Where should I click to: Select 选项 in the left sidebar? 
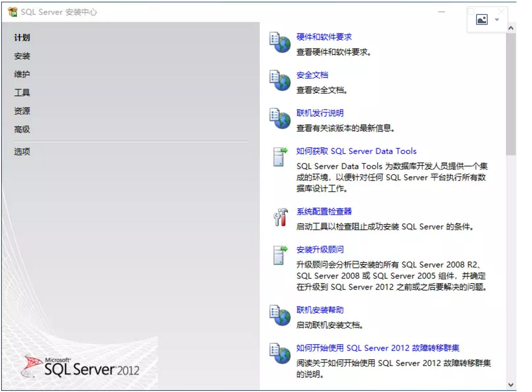(22, 152)
